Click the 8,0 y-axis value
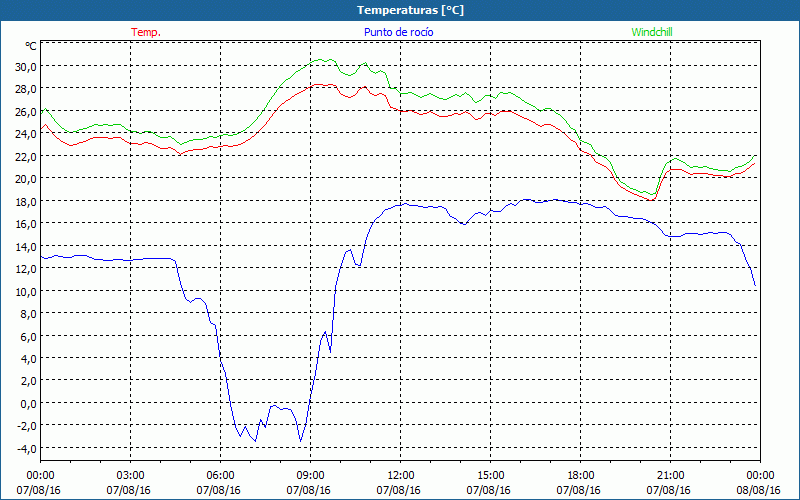 tap(28, 314)
